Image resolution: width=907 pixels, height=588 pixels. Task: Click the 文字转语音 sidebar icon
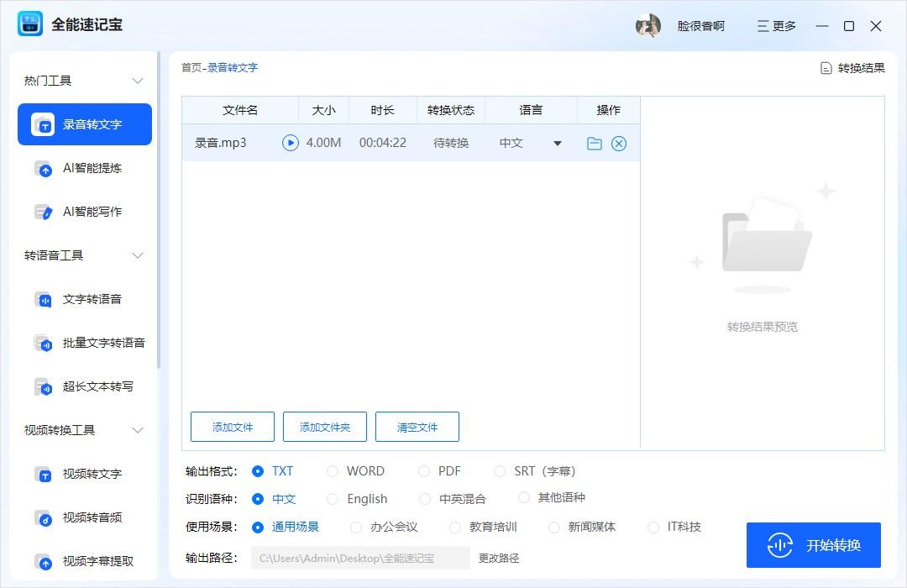44,300
